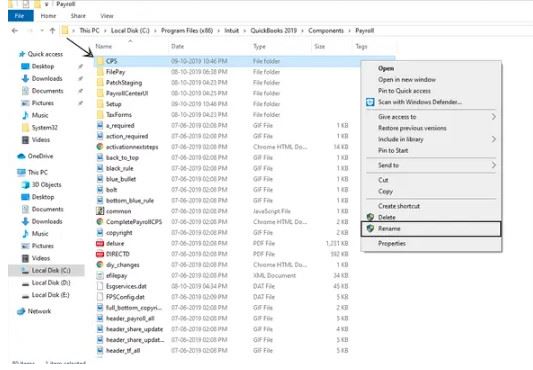Choose Rename in the context menu
Image resolution: width=533 pixels, height=370 pixels.
[x=389, y=229]
